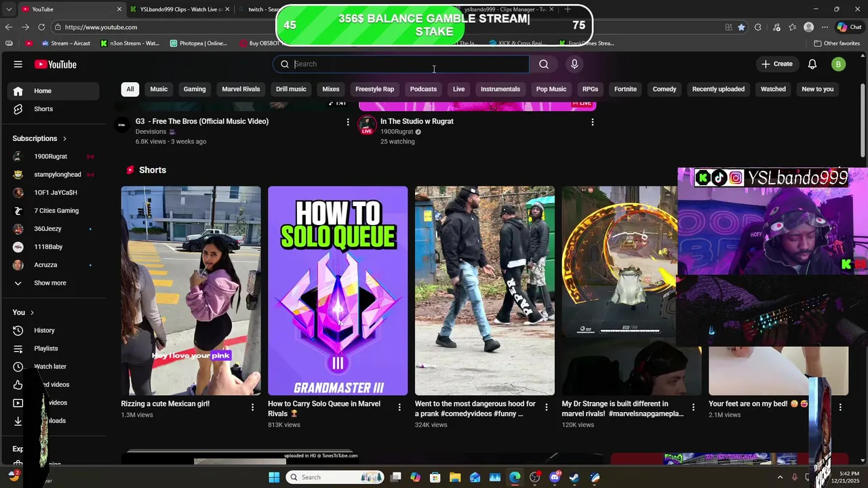The width and height of the screenshot is (868, 488).
Task: Open How To Solo Queue short thumbnail
Action: coord(338,291)
